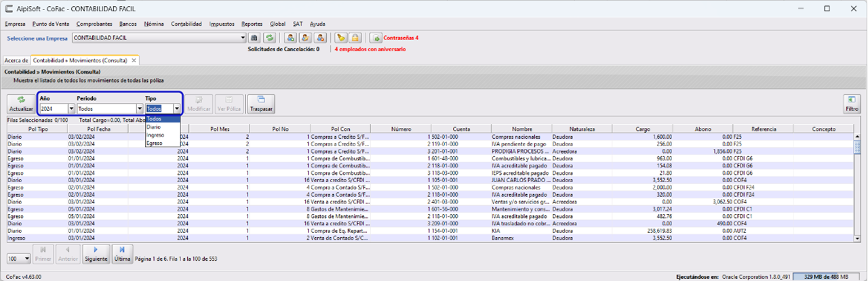Click the 4 empleados con aniversario notice
This screenshot has width=868, height=281.
click(369, 49)
